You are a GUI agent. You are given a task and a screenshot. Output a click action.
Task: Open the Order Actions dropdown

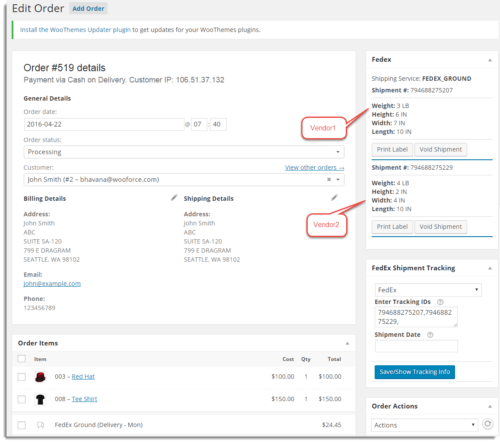click(x=425, y=425)
